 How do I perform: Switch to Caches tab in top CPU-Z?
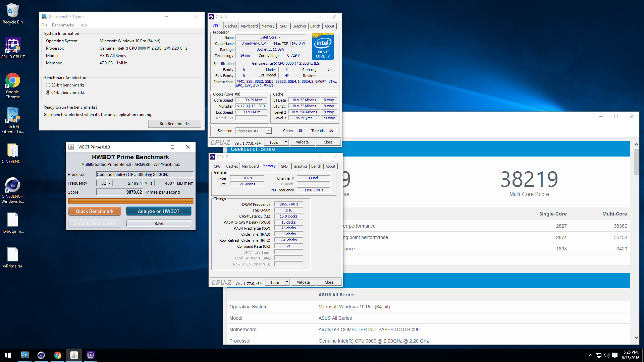(231, 26)
